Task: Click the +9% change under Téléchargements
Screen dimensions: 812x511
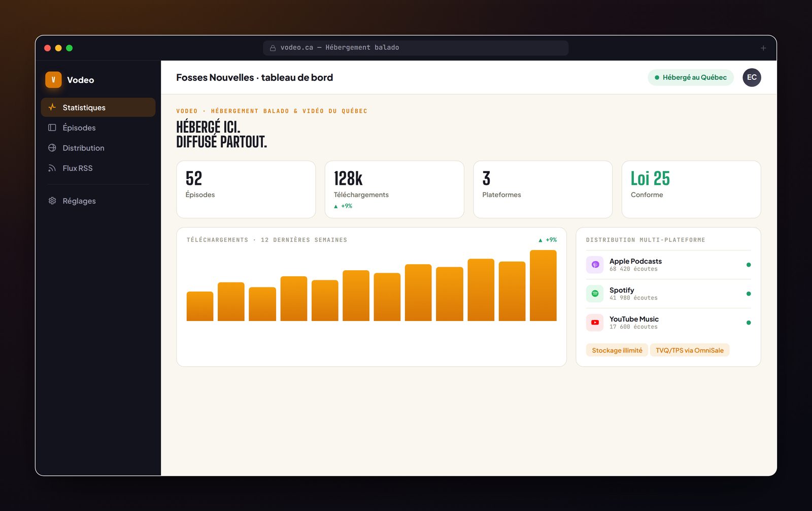Action: (x=343, y=206)
